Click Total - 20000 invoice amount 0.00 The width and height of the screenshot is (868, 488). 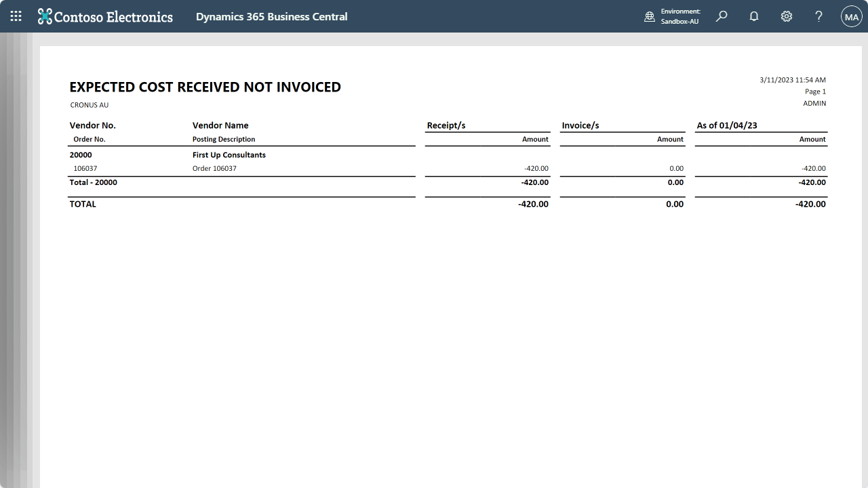(x=675, y=182)
